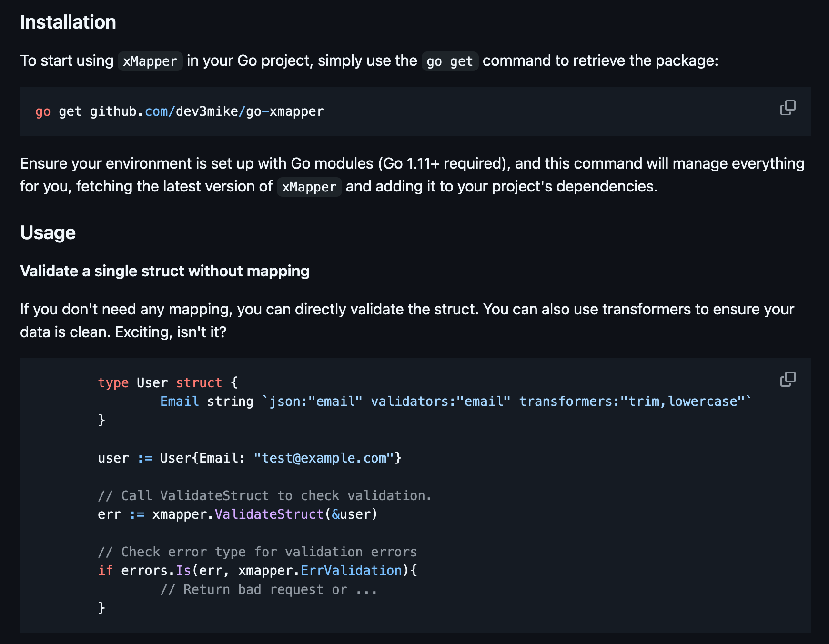
Task: Copy the User struct example code
Action: point(788,379)
